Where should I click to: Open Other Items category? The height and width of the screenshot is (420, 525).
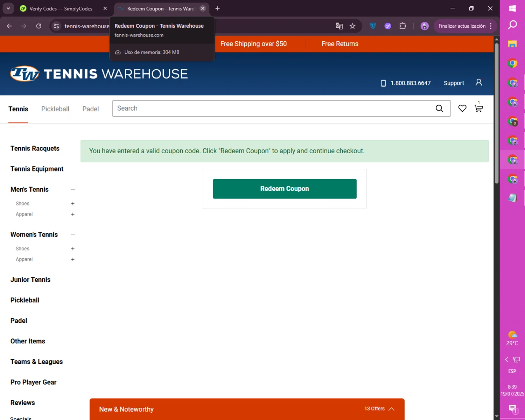pos(28,341)
